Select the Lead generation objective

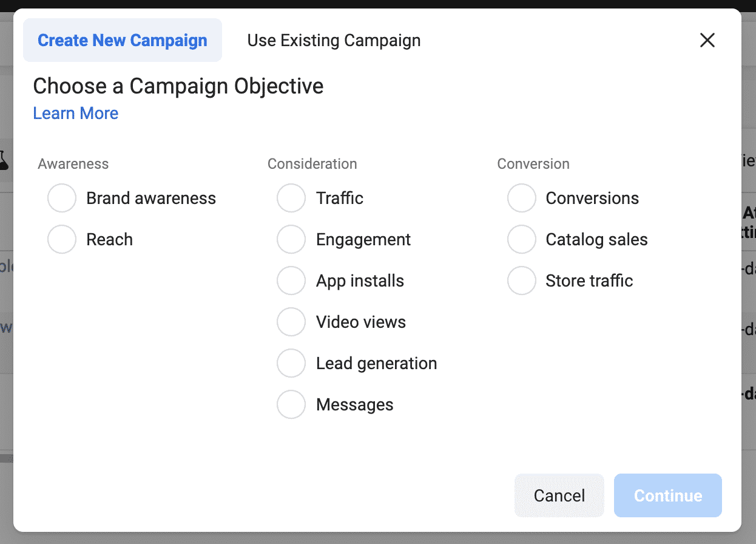point(291,363)
